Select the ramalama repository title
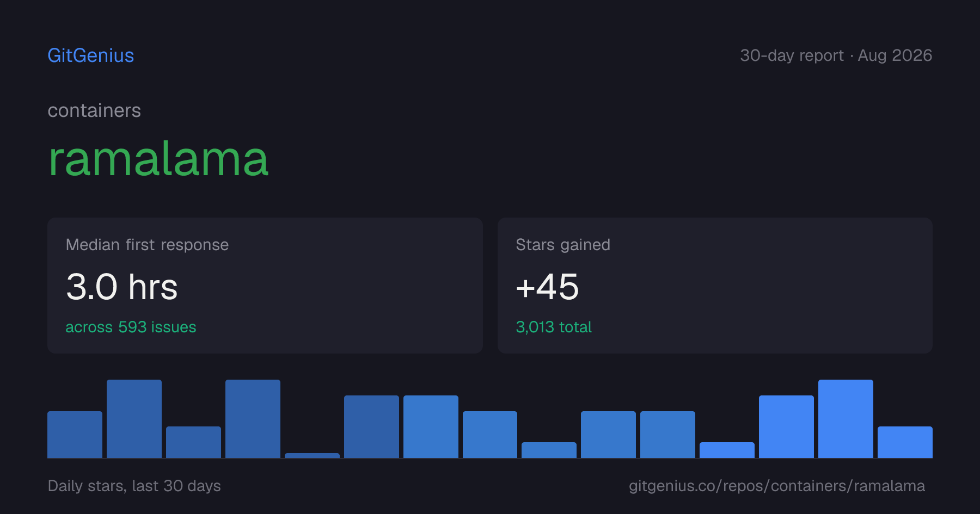The height and width of the screenshot is (514, 980). (x=158, y=159)
